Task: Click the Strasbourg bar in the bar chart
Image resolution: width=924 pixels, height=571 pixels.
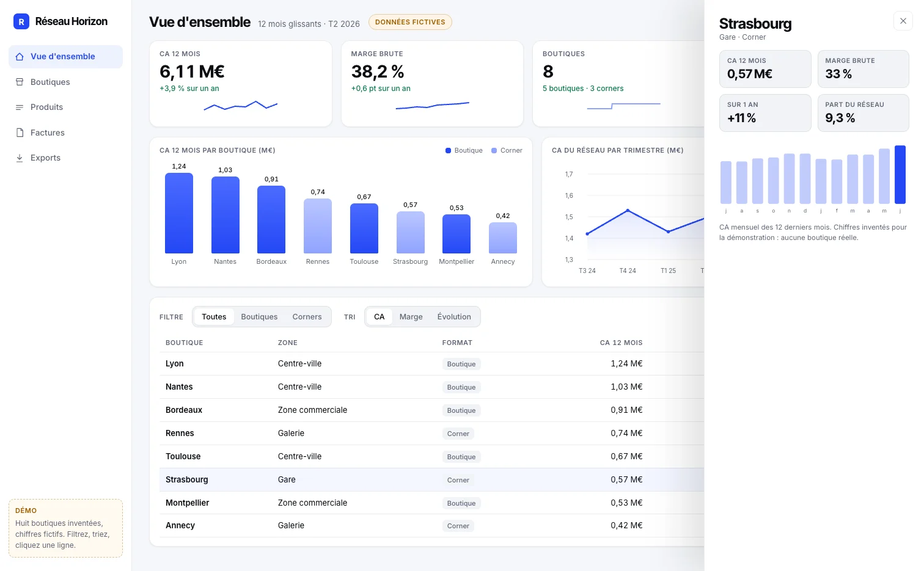Action: point(411,233)
